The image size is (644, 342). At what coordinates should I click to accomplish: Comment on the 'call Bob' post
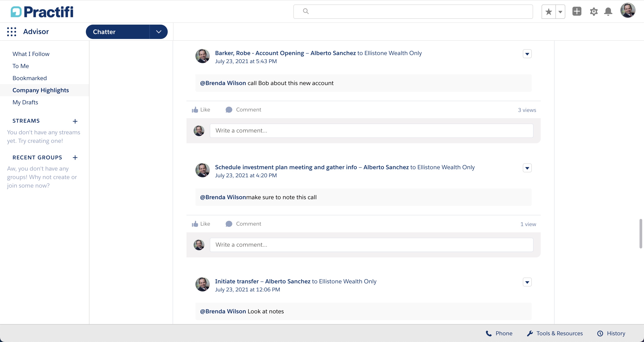(x=243, y=110)
